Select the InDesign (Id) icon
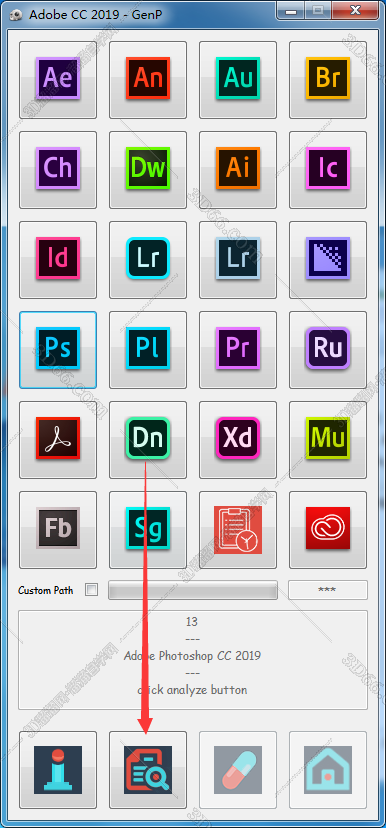This screenshot has height=828, width=386. (58, 260)
